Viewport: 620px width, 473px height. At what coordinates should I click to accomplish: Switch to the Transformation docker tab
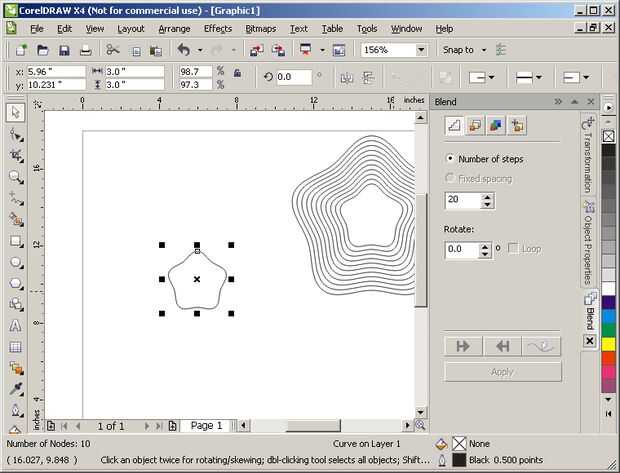pyautogui.click(x=588, y=154)
